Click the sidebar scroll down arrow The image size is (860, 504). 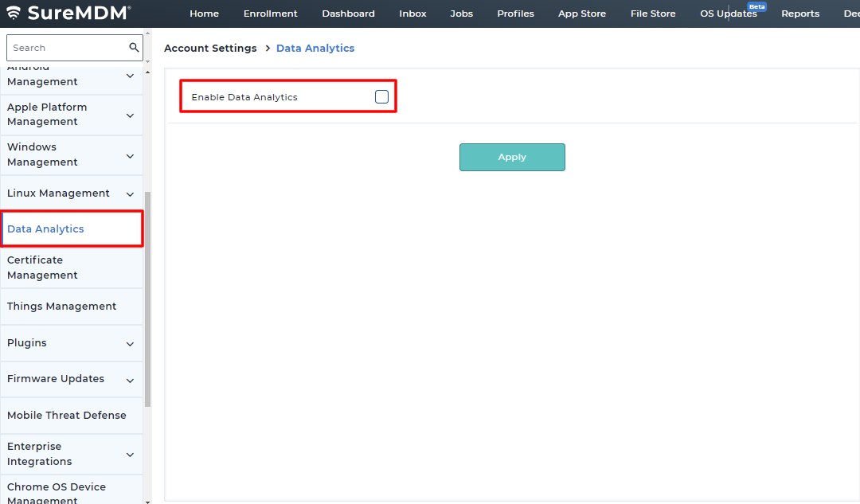(x=147, y=501)
